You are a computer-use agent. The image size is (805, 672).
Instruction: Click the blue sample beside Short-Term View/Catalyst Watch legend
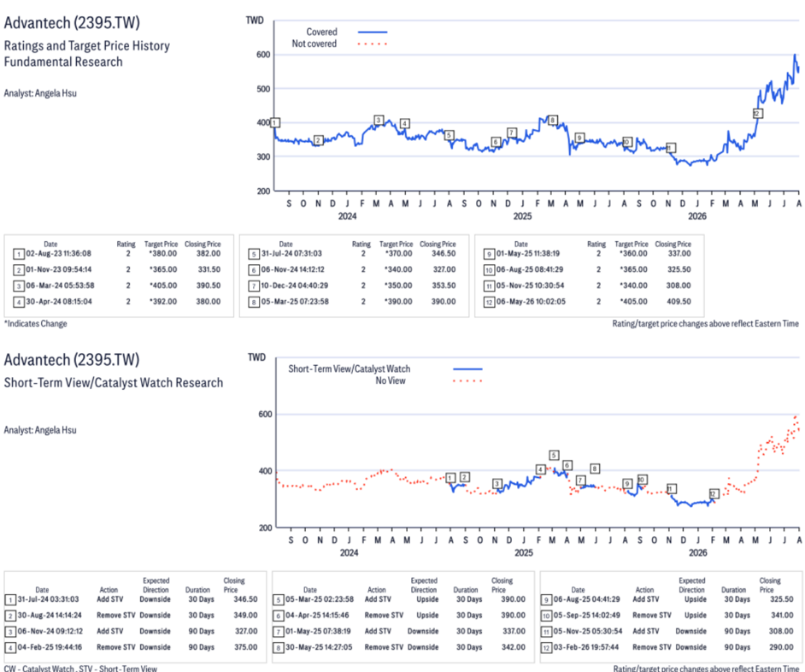click(467, 368)
